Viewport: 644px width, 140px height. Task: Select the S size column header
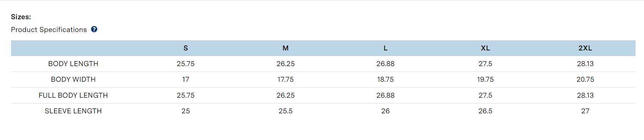click(x=185, y=48)
